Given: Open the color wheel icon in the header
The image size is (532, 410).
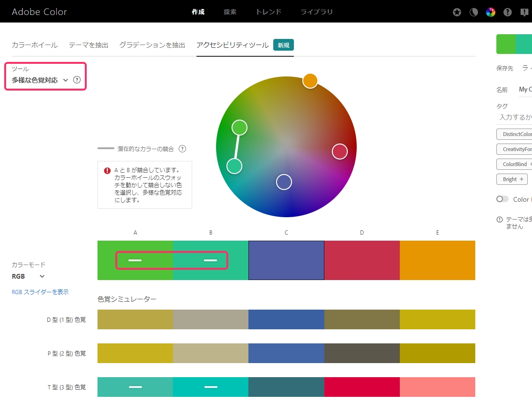Looking at the screenshot, I should tap(491, 12).
